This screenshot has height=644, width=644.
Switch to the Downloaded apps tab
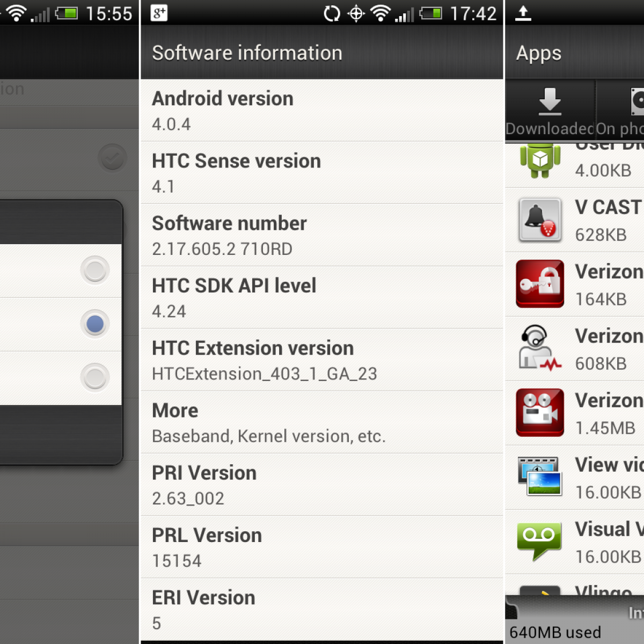click(x=550, y=111)
